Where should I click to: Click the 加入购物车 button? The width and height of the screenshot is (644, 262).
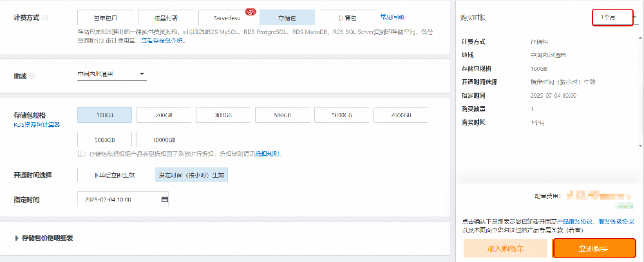tap(506, 248)
